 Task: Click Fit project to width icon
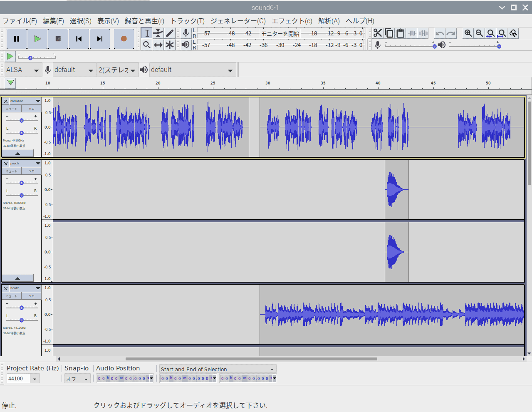point(502,33)
